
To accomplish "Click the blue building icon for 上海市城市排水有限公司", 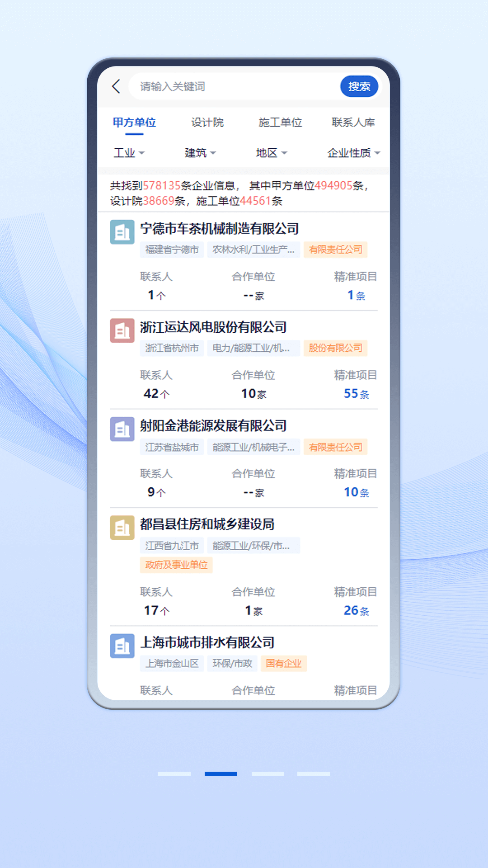I will click(122, 646).
